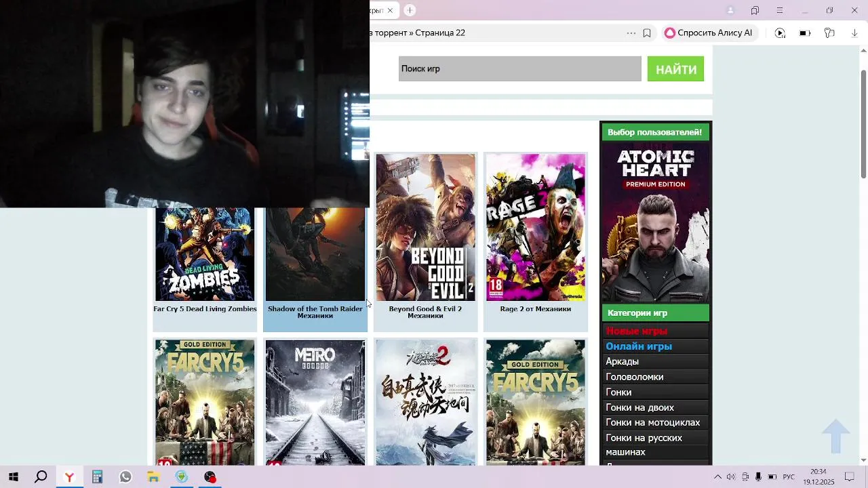Open the browser downloads arrow
Screen dimensions: 868x488
point(854,33)
